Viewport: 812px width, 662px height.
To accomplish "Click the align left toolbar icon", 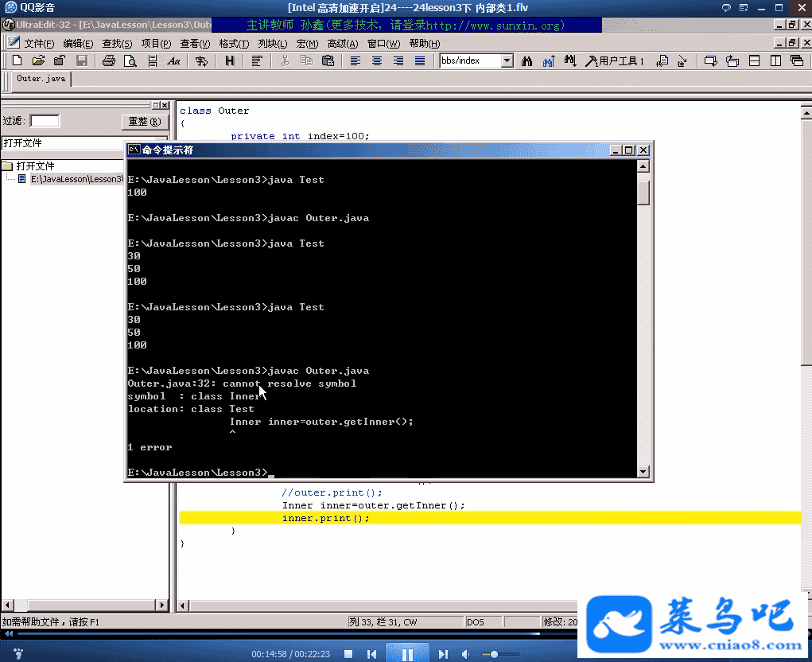I will [x=355, y=60].
